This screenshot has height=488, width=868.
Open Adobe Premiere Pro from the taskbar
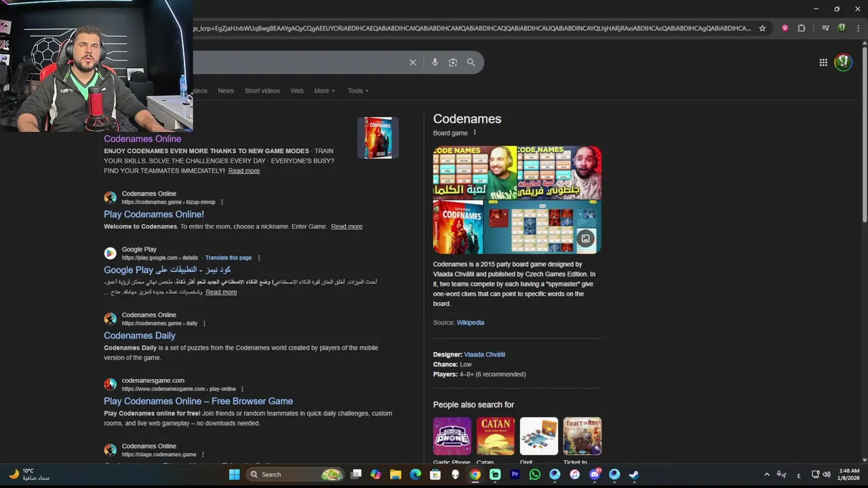click(515, 474)
